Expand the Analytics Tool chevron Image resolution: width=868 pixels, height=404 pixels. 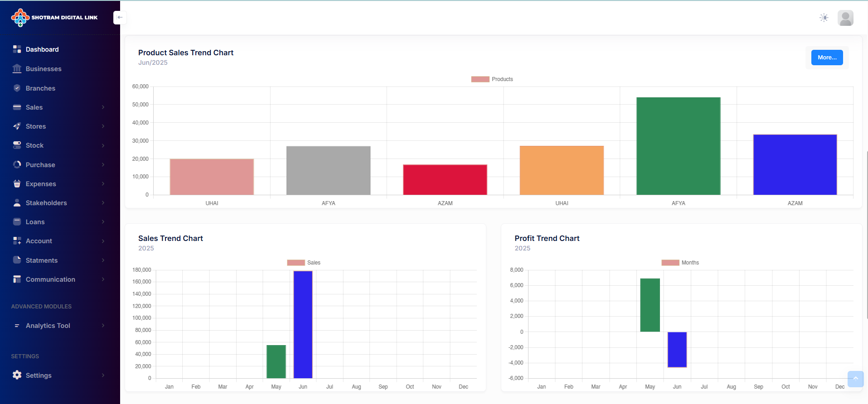[103, 326]
